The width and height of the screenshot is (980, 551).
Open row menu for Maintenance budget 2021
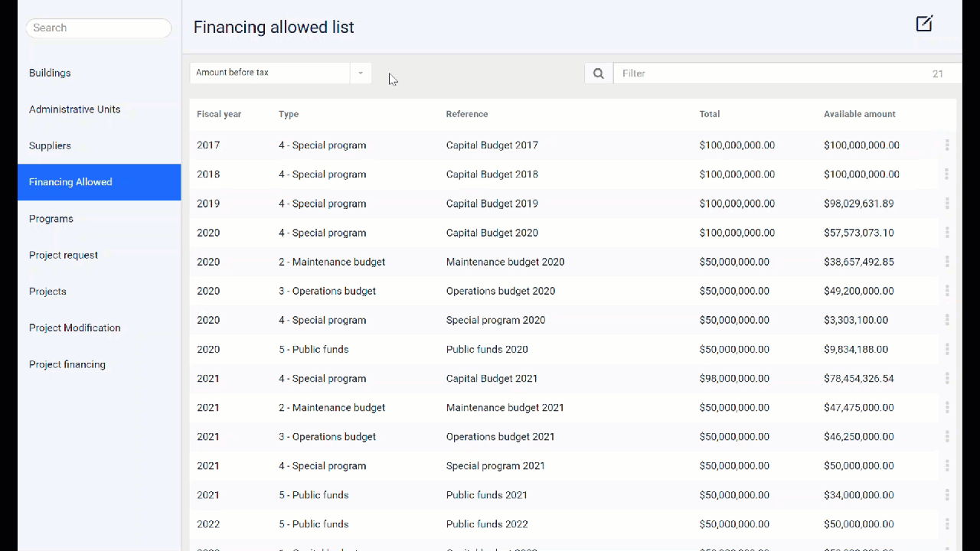click(947, 407)
